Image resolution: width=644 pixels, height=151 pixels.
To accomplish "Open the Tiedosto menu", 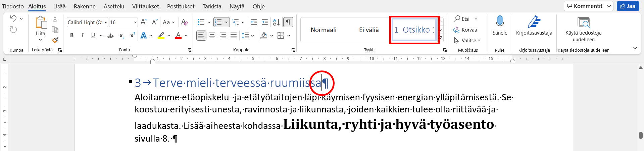I will click(x=13, y=6).
